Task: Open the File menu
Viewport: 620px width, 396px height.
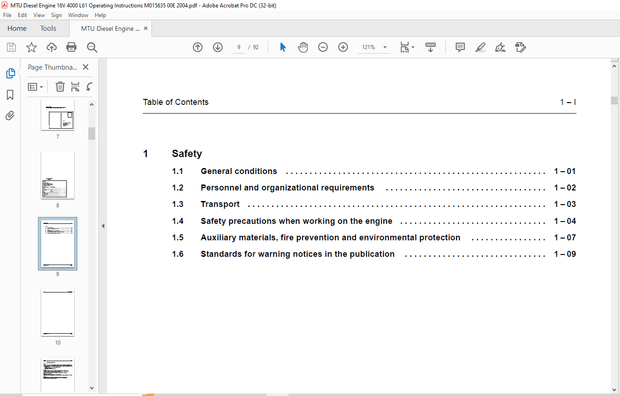Action: pyautogui.click(x=7, y=15)
